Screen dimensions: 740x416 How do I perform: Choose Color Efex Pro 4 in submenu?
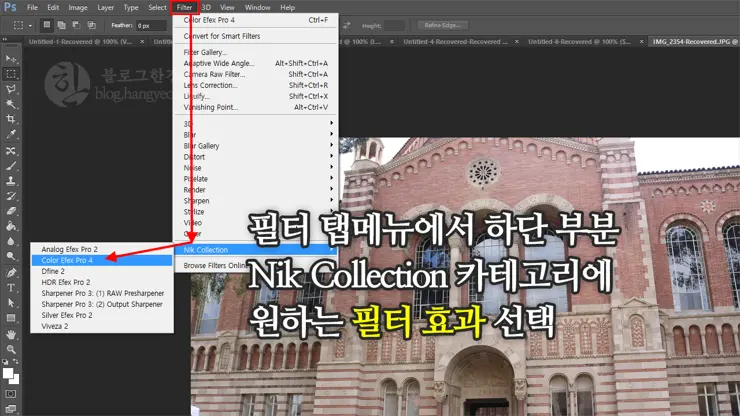(x=102, y=260)
